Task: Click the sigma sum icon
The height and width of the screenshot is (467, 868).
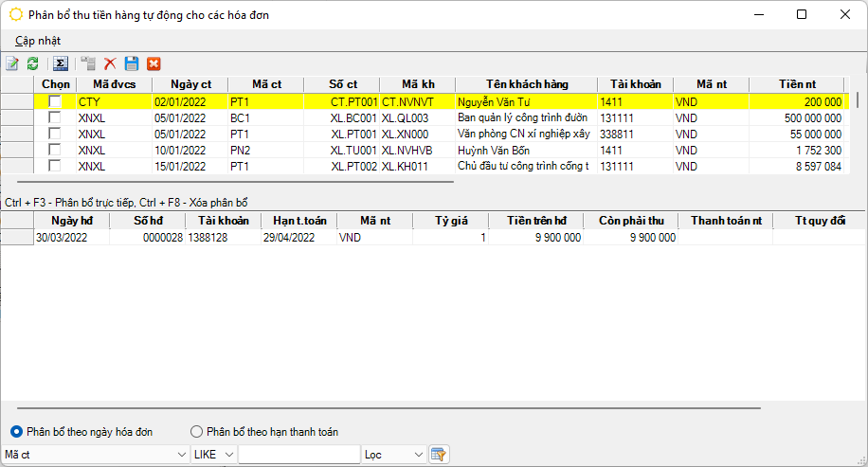Action: coord(60,63)
